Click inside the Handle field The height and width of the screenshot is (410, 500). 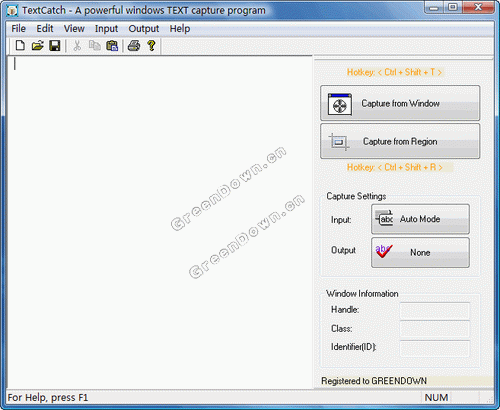click(435, 311)
